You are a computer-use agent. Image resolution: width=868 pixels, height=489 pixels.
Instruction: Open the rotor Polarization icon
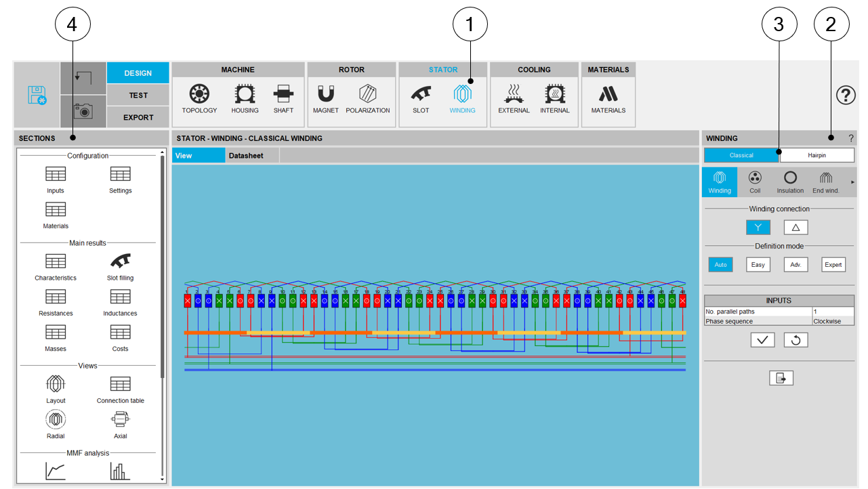368,99
